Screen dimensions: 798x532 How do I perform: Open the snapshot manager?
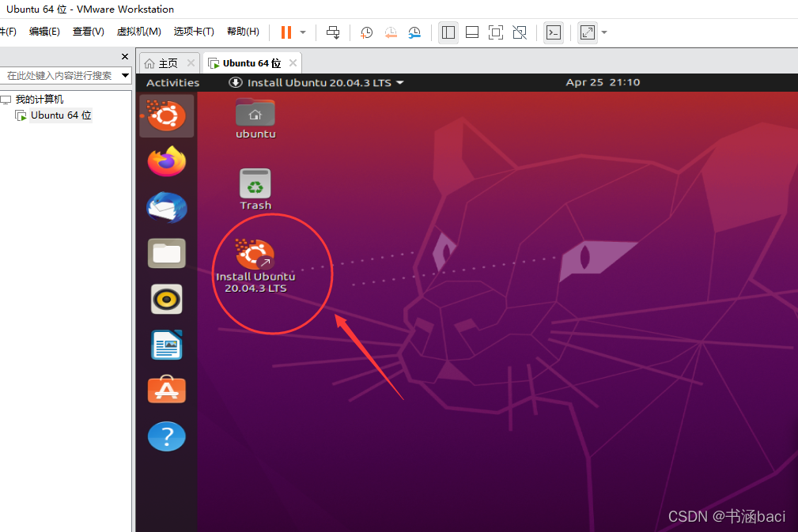pyautogui.click(x=414, y=32)
